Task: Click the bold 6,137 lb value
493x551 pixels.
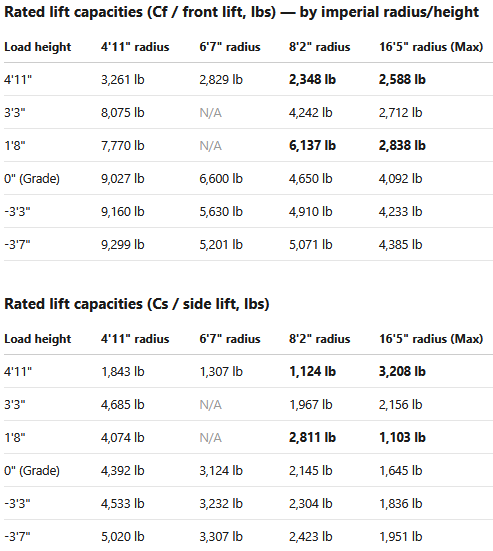Action: (x=312, y=145)
